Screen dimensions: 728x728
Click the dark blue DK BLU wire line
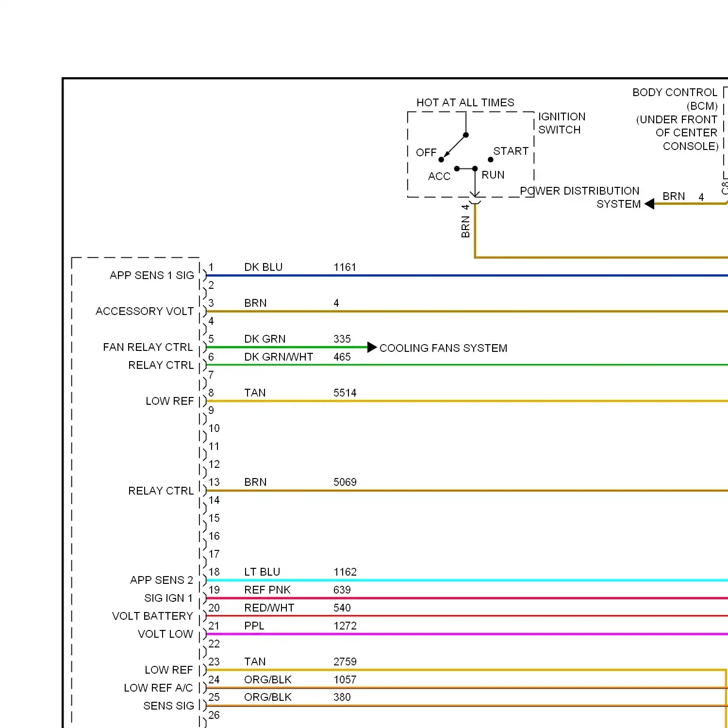tap(467, 275)
